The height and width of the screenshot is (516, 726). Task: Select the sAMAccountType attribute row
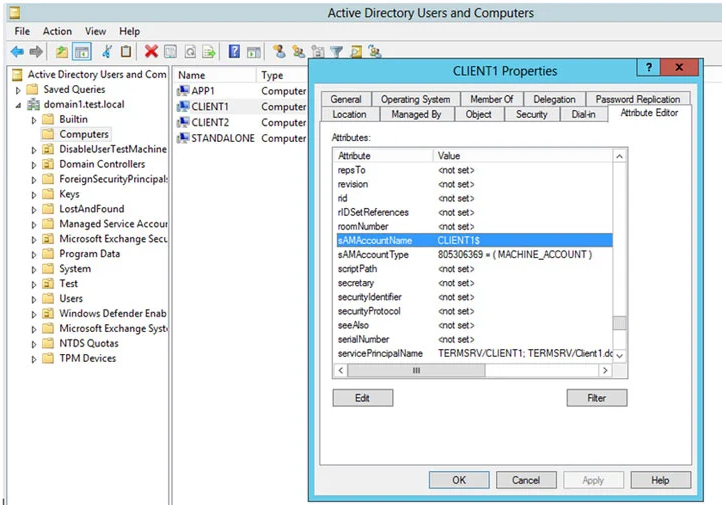tap(474, 254)
